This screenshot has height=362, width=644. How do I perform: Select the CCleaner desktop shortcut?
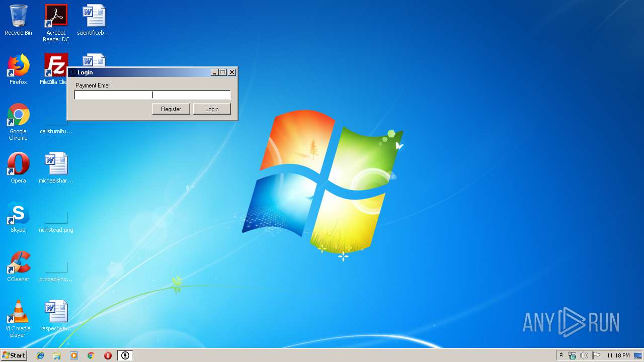pyautogui.click(x=18, y=266)
